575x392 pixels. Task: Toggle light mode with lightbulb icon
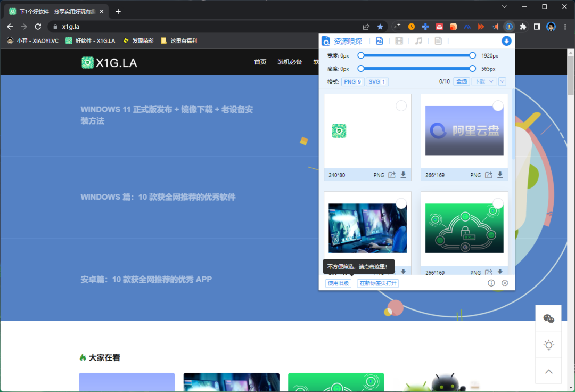coord(548,345)
